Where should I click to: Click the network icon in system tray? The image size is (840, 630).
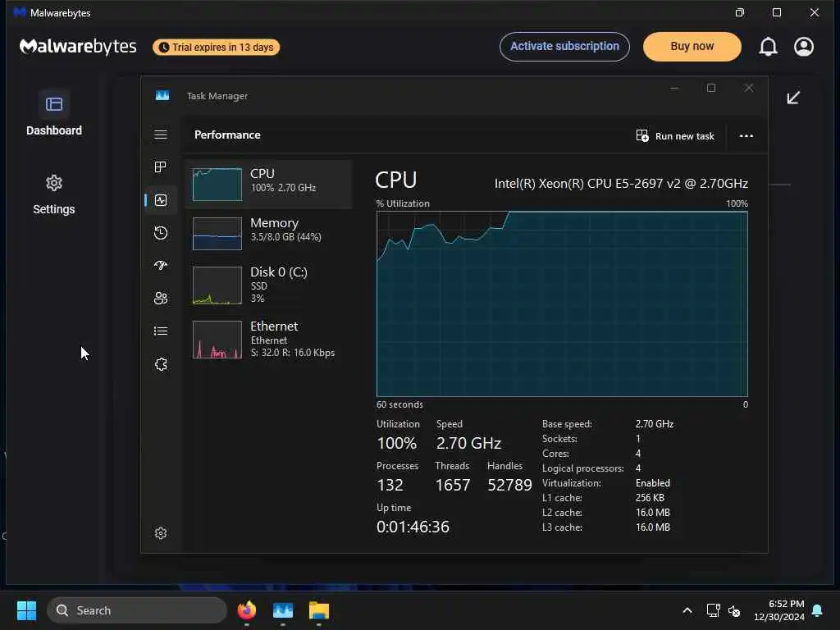coord(713,610)
